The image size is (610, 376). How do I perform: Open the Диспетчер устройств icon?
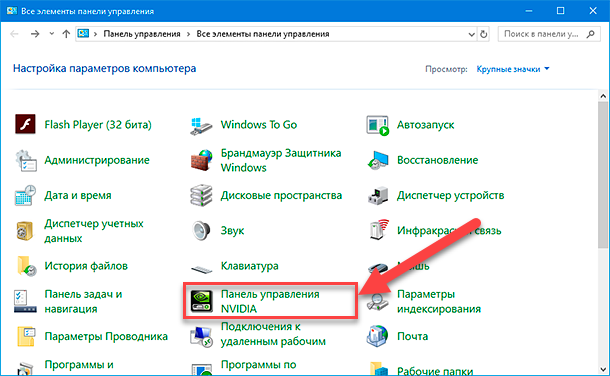click(378, 195)
